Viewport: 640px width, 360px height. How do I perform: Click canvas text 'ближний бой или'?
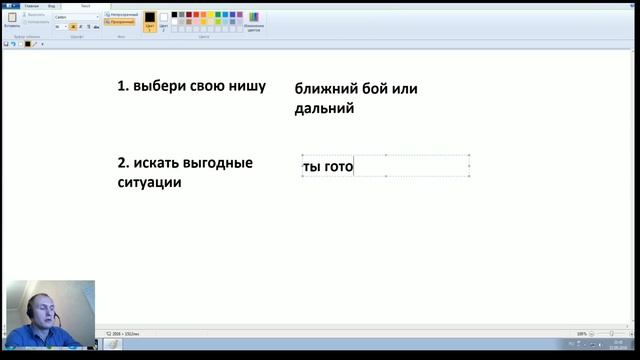(356, 89)
